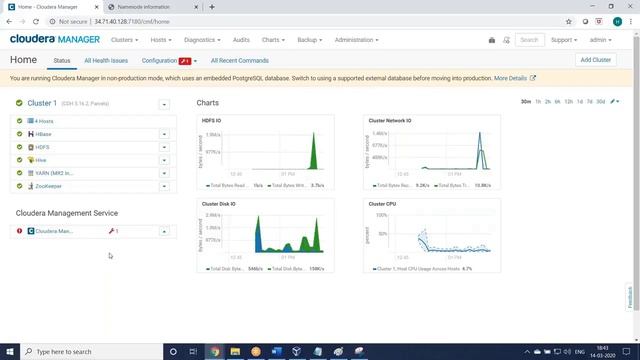Expand Cloudera Management Service actions dropdown
The width and height of the screenshot is (640, 360).
(x=164, y=231)
